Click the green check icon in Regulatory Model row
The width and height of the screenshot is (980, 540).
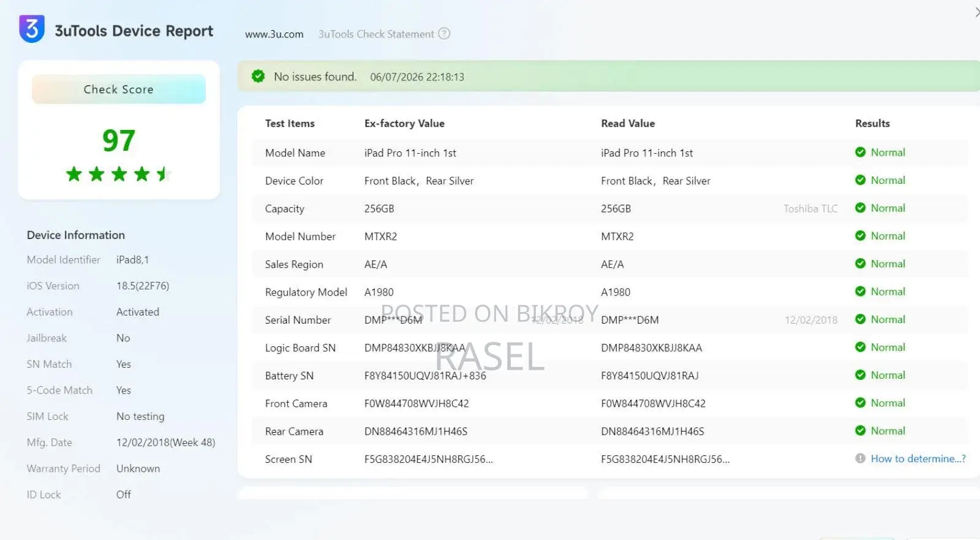861,291
